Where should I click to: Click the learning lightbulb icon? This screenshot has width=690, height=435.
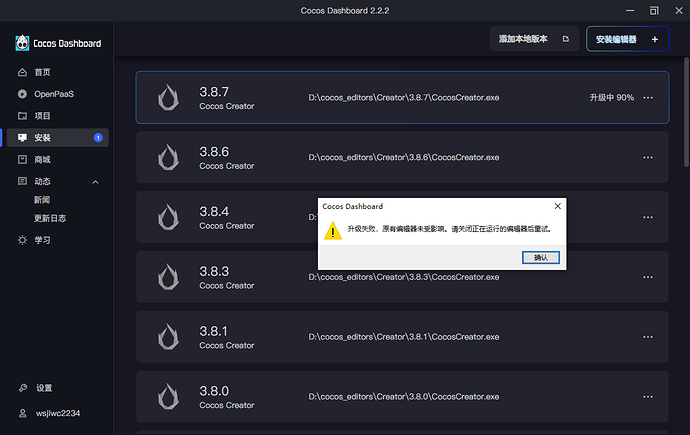coord(22,240)
